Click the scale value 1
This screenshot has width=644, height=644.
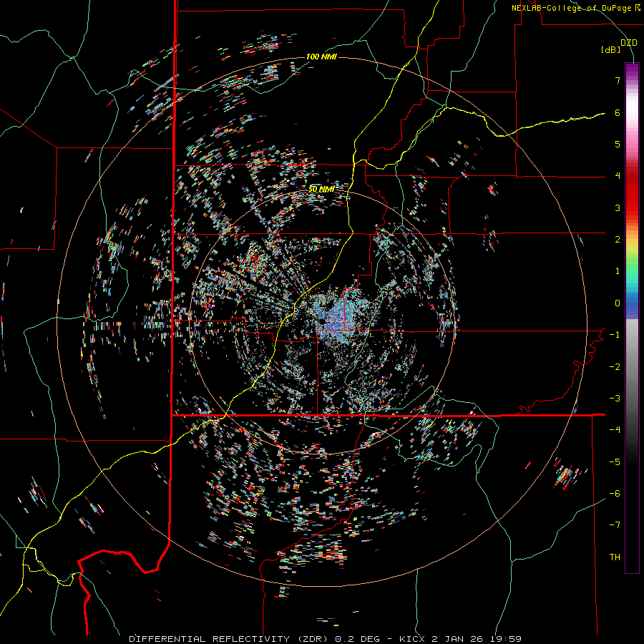click(x=618, y=270)
